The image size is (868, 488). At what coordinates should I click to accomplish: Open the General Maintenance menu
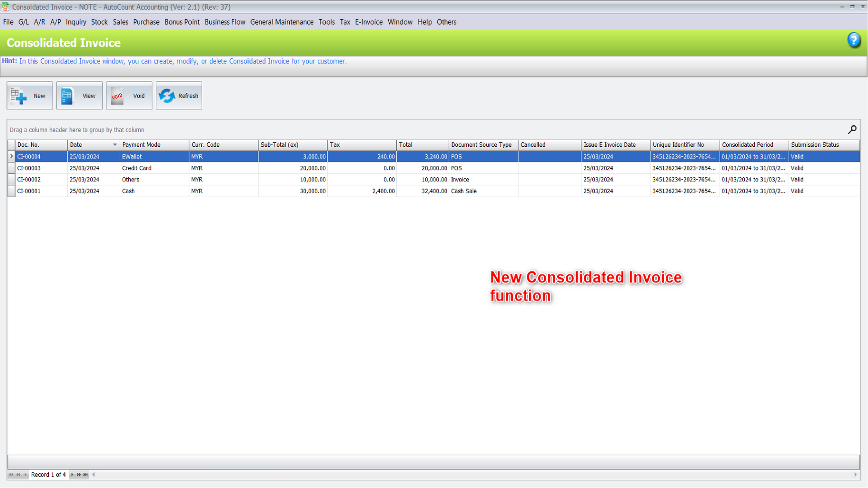click(282, 22)
